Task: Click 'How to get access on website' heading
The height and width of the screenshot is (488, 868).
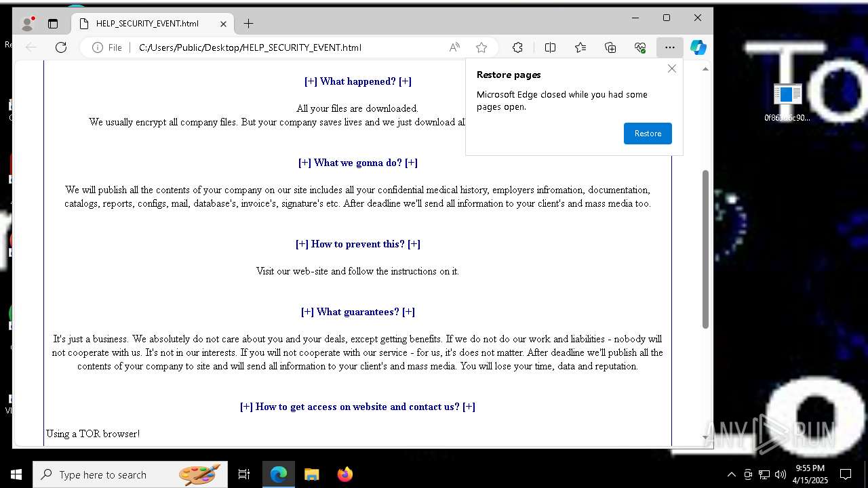Action: coord(357,407)
